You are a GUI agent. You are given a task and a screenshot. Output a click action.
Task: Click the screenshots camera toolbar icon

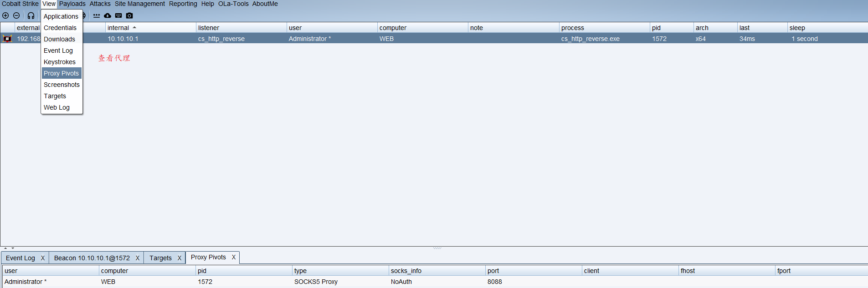129,15
